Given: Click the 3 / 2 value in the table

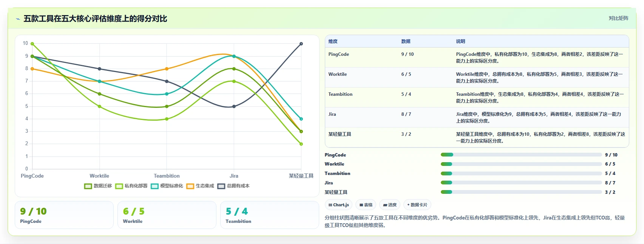Looking at the screenshot, I should coord(406,134).
